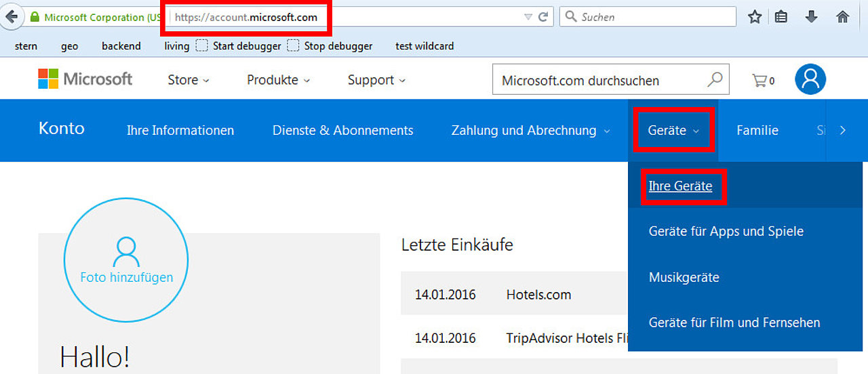
Task: Click the browser back arrow button
Action: pos(11,17)
